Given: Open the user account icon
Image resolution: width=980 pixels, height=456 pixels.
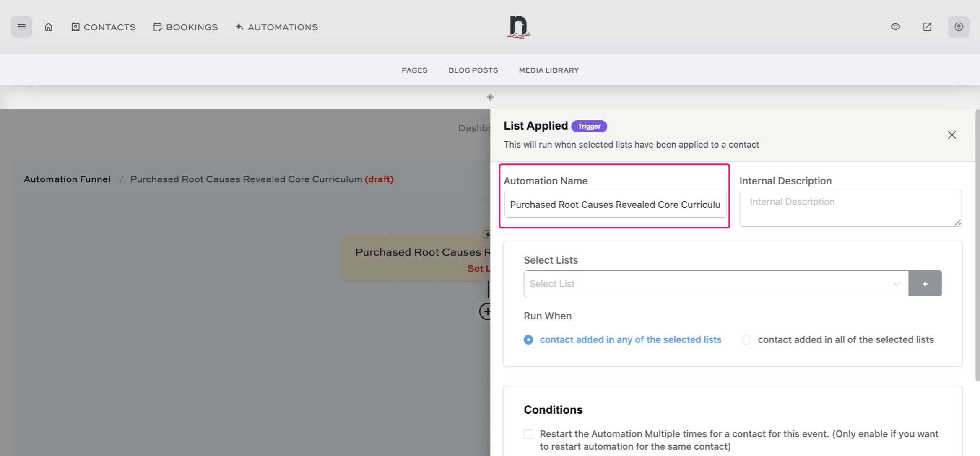Looking at the screenshot, I should click(959, 27).
